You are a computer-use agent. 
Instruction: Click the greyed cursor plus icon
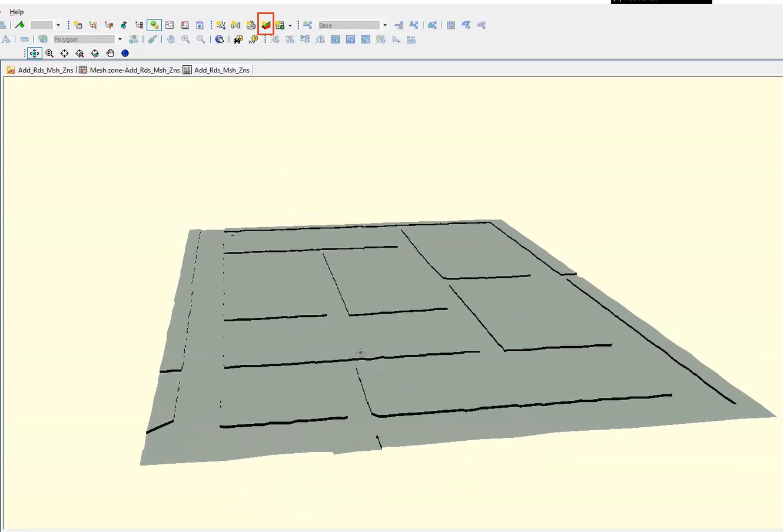[x=396, y=39]
